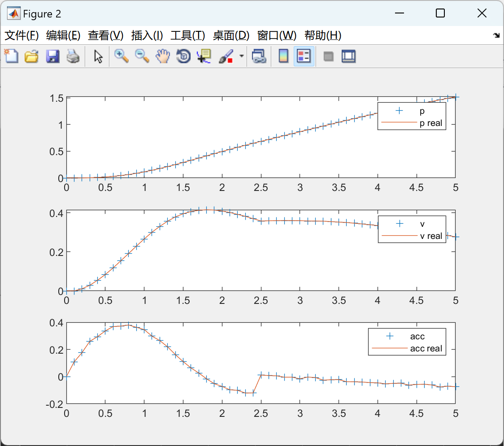Viewport: 504px width, 446px height.
Task: Open the 插入(I) menu
Action: (x=147, y=35)
